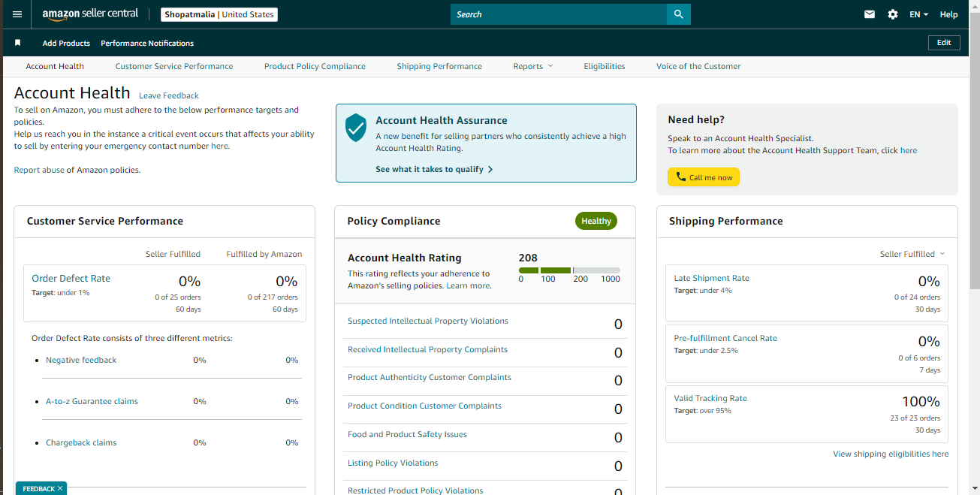Click the emergency contact 'here' link
Viewport: 980px width, 495px height.
tap(219, 146)
